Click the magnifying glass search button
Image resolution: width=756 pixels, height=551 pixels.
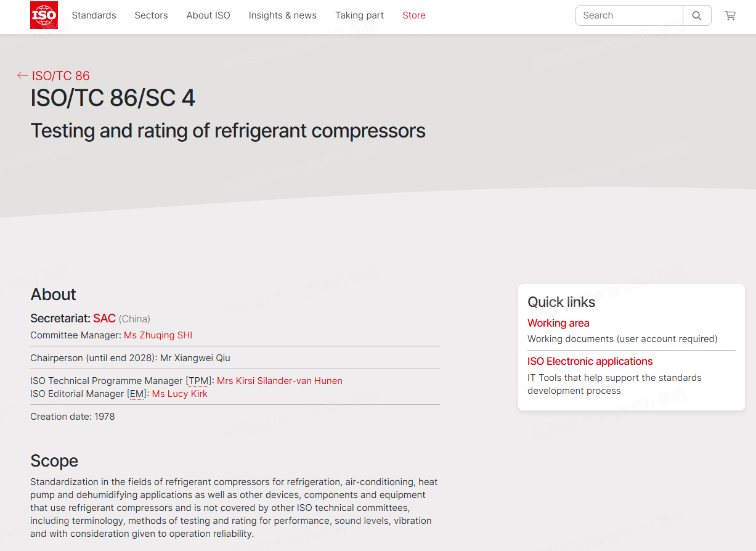(x=697, y=15)
